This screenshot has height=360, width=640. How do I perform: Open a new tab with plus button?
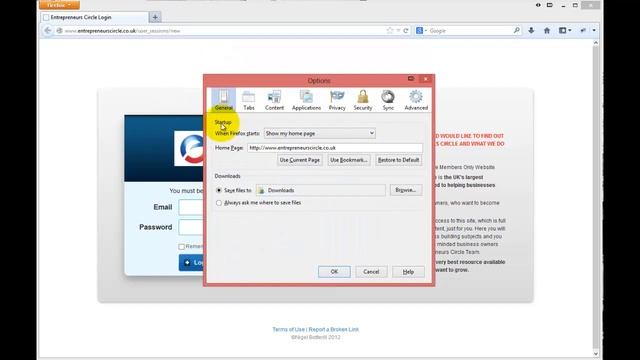(155, 17)
